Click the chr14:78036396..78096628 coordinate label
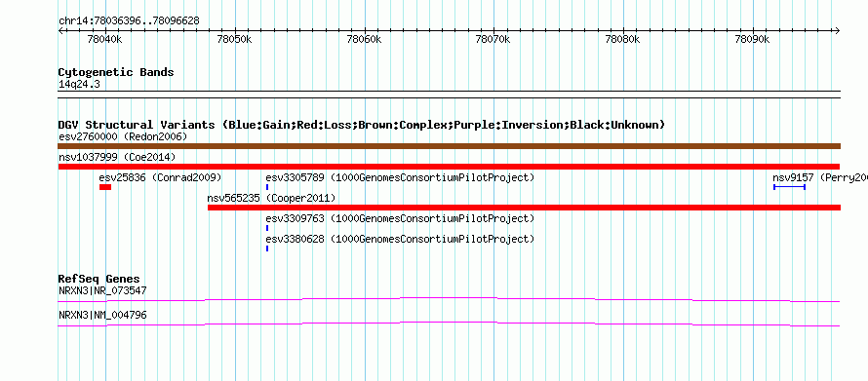Image resolution: width=868 pixels, height=381 pixels. [x=129, y=21]
